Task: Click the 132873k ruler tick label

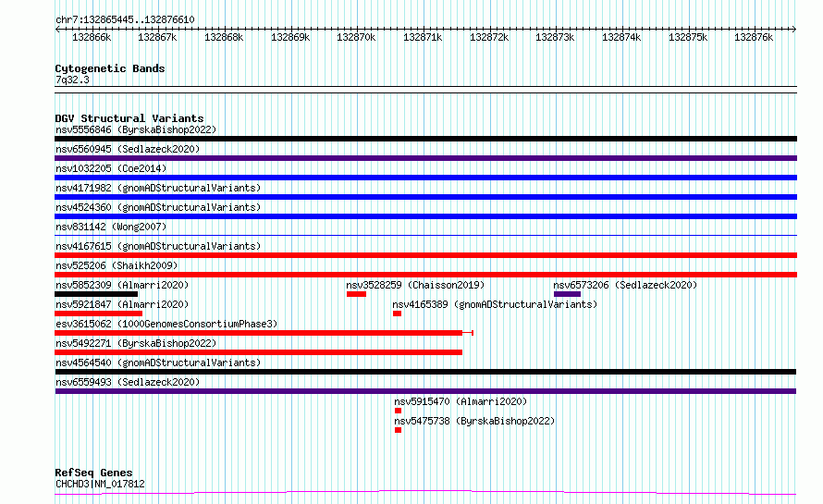Action: [555, 37]
